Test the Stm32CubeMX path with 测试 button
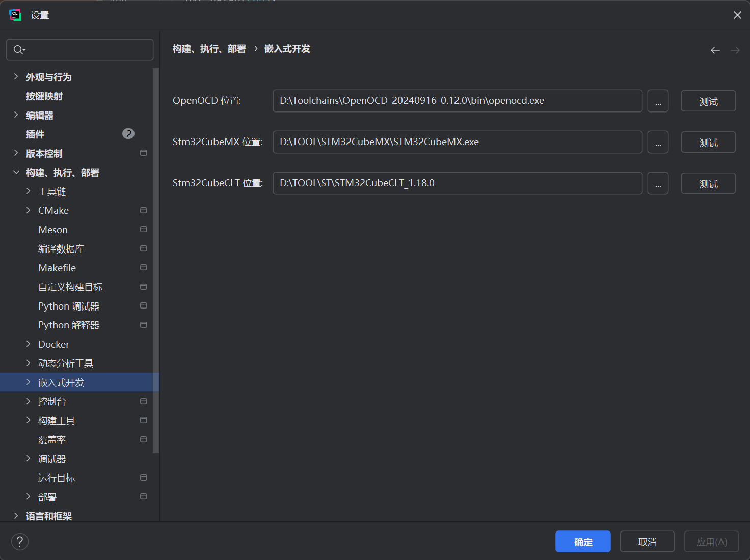 [708, 142]
